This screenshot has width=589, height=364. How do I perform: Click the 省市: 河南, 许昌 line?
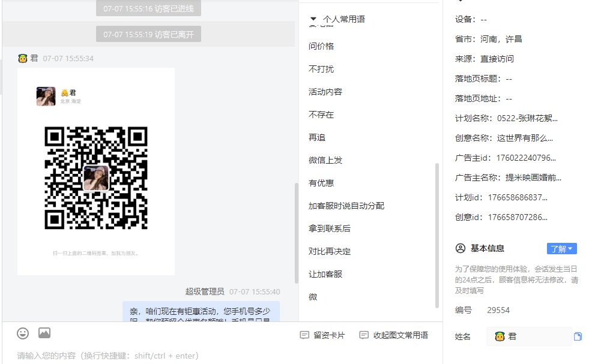[488, 39]
